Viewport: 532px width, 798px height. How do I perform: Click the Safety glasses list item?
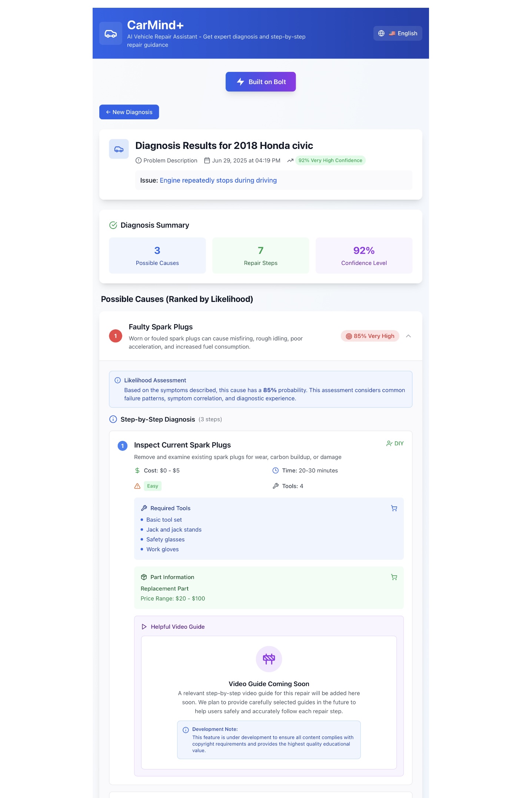[x=165, y=539]
